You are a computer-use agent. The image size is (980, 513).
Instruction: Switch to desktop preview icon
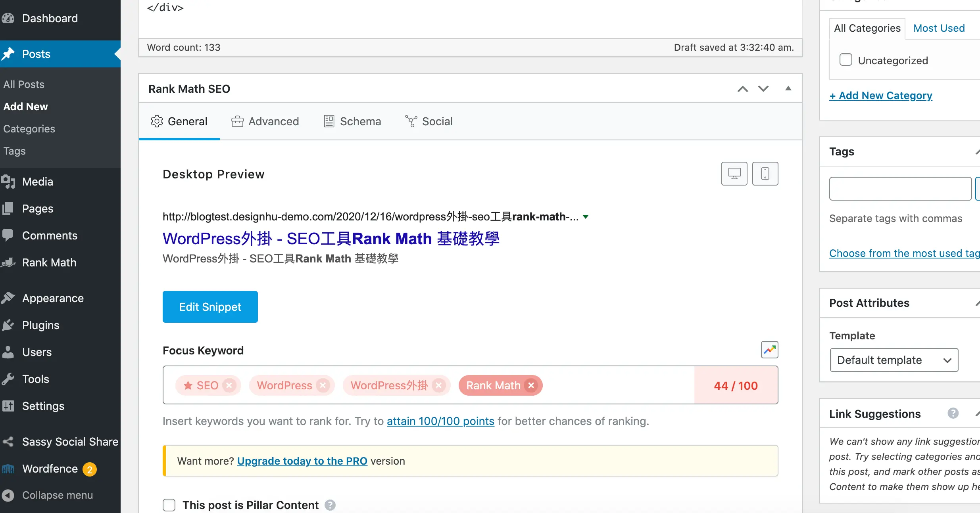click(x=734, y=174)
